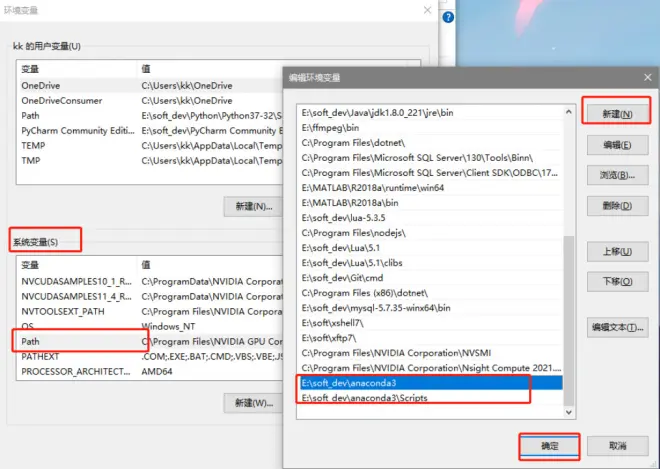
Task: Click the blue help question mark icon
Action: (x=448, y=17)
